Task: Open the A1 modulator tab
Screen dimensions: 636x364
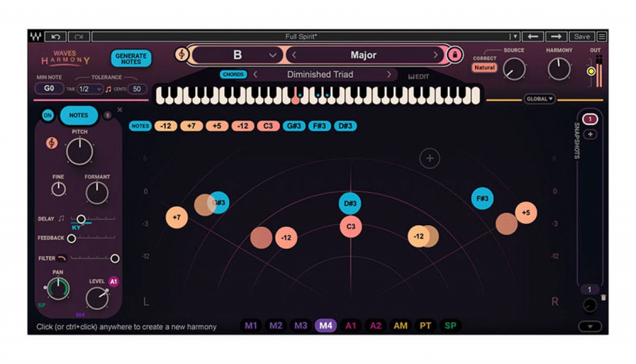Action: tap(351, 326)
